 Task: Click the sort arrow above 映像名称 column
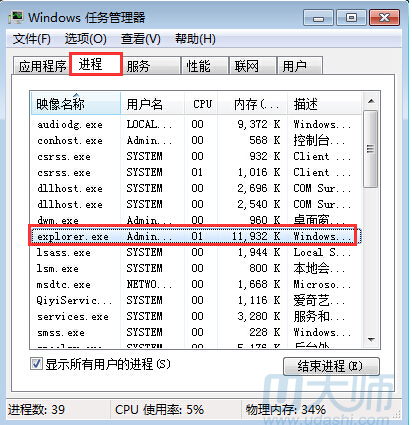pyautogui.click(x=76, y=95)
